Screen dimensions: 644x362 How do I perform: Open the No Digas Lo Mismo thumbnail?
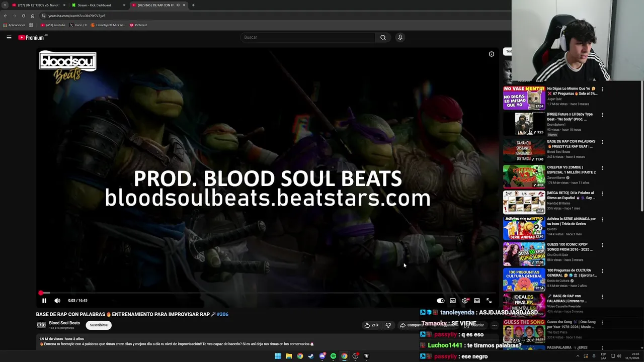524,98
